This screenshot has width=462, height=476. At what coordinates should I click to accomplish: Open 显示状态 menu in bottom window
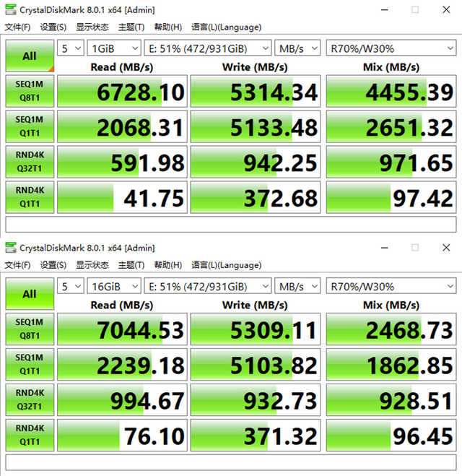point(92,265)
